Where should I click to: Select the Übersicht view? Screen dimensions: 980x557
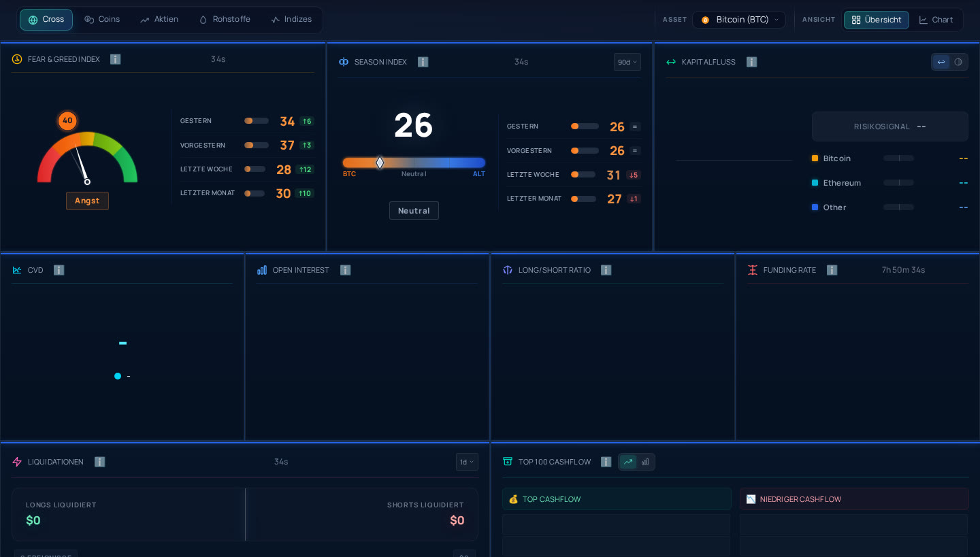(877, 20)
